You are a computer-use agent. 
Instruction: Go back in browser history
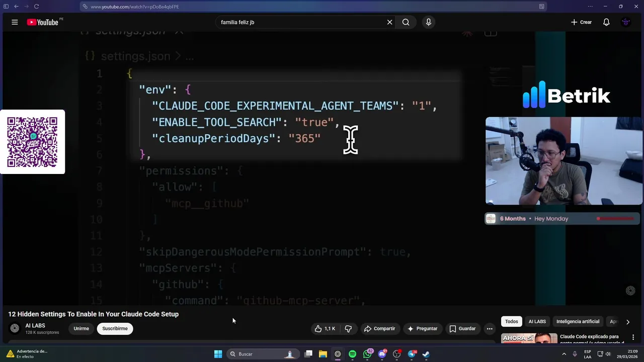17,7
